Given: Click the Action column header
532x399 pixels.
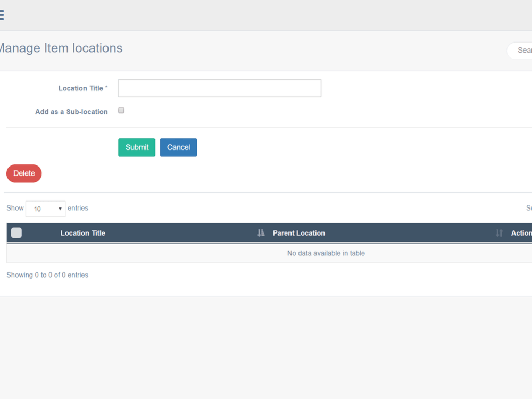Looking at the screenshot, I should click(x=521, y=233).
